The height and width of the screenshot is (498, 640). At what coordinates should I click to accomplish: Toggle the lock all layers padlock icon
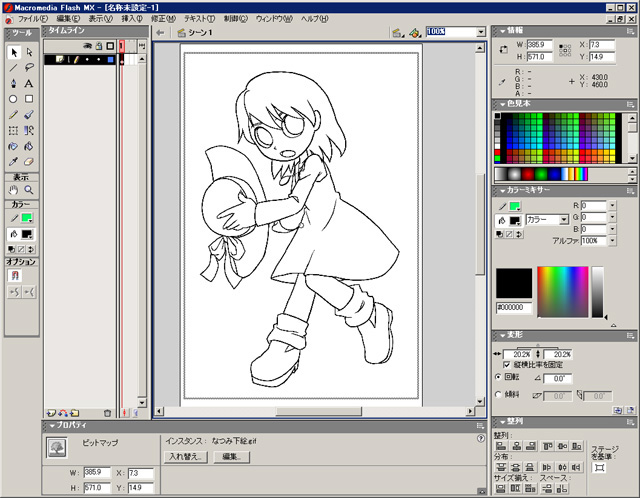point(99,46)
